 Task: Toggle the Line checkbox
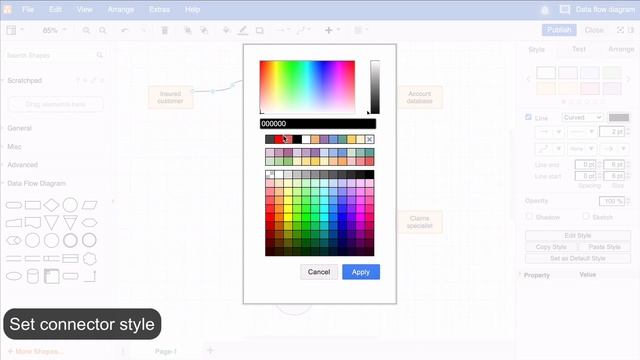[528, 117]
